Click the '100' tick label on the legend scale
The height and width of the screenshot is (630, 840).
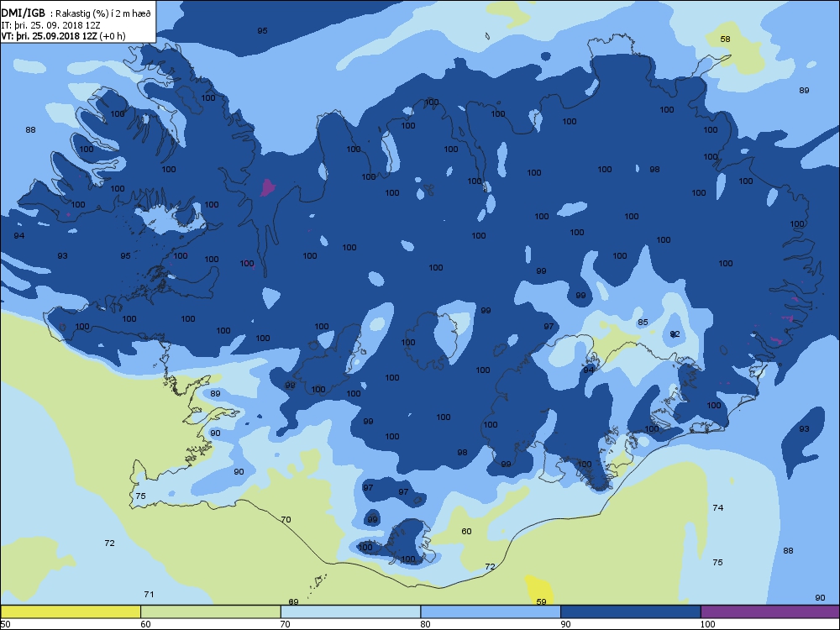(707, 624)
